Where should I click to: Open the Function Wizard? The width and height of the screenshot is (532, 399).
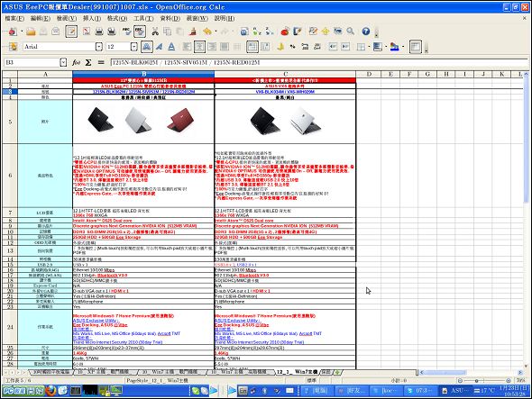click(76, 62)
